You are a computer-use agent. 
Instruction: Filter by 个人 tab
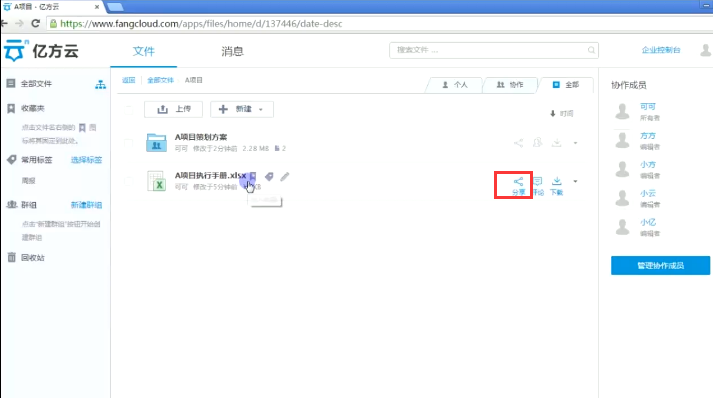pos(455,85)
